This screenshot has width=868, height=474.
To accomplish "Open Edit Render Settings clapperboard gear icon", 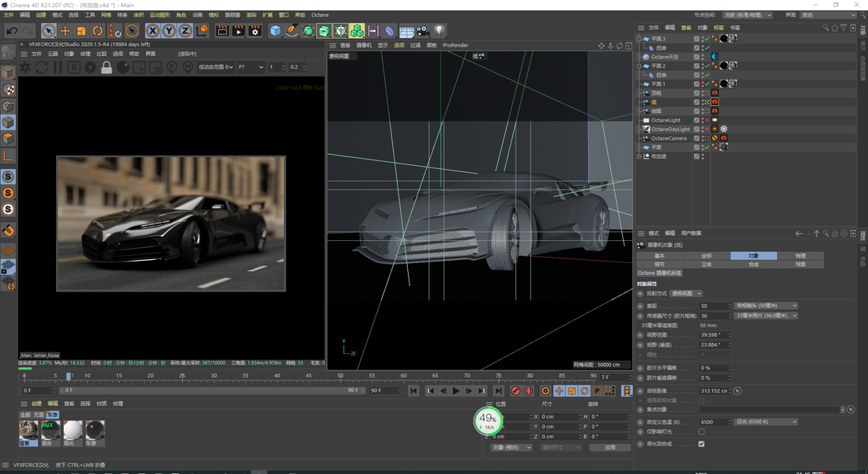I will point(255,31).
